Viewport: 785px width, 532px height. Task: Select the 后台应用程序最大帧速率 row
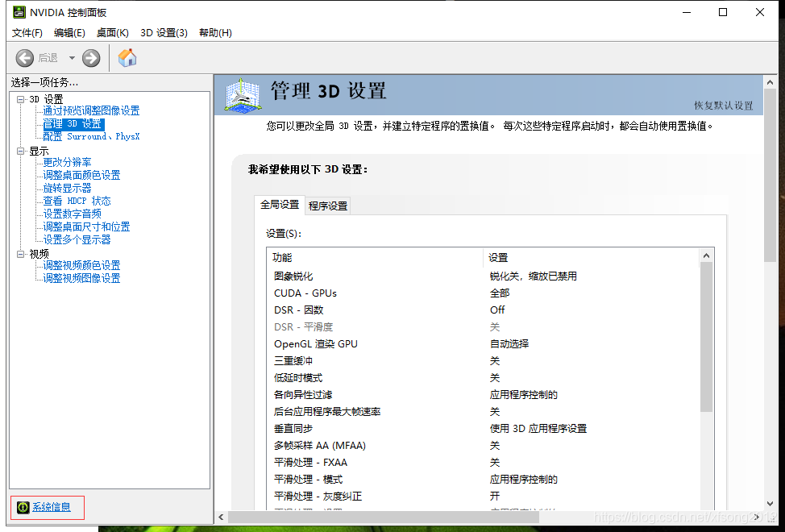click(483, 411)
